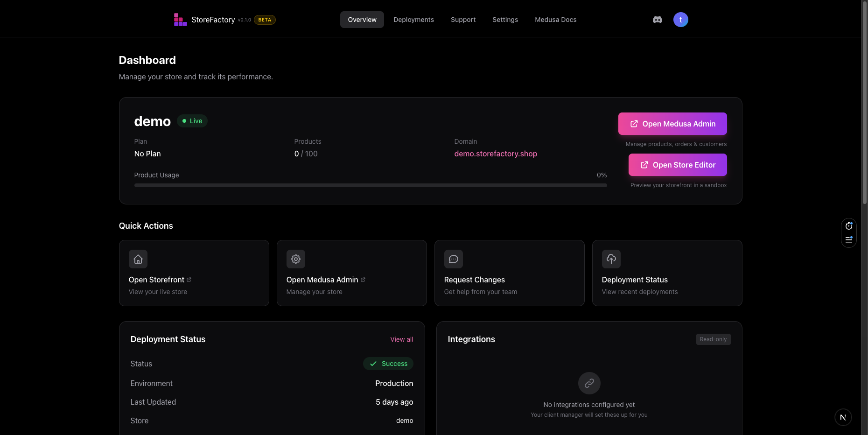Click the chat bubble icon on Request Changes card
The height and width of the screenshot is (435, 868).
[x=453, y=259]
